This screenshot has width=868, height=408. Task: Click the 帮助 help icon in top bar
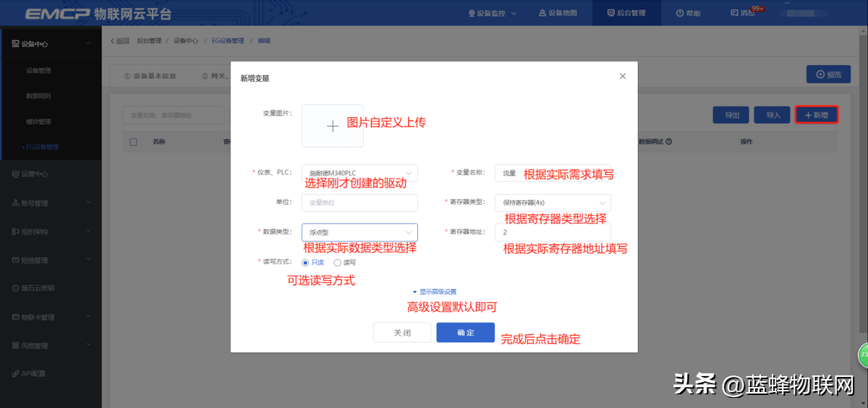click(x=680, y=13)
